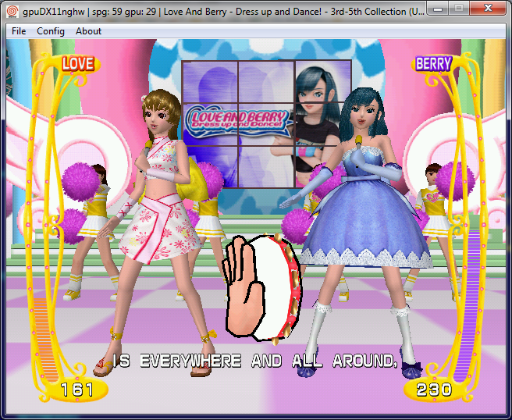Screen dimensions: 512x420
Task: Open the Config menu
Action: (51, 31)
